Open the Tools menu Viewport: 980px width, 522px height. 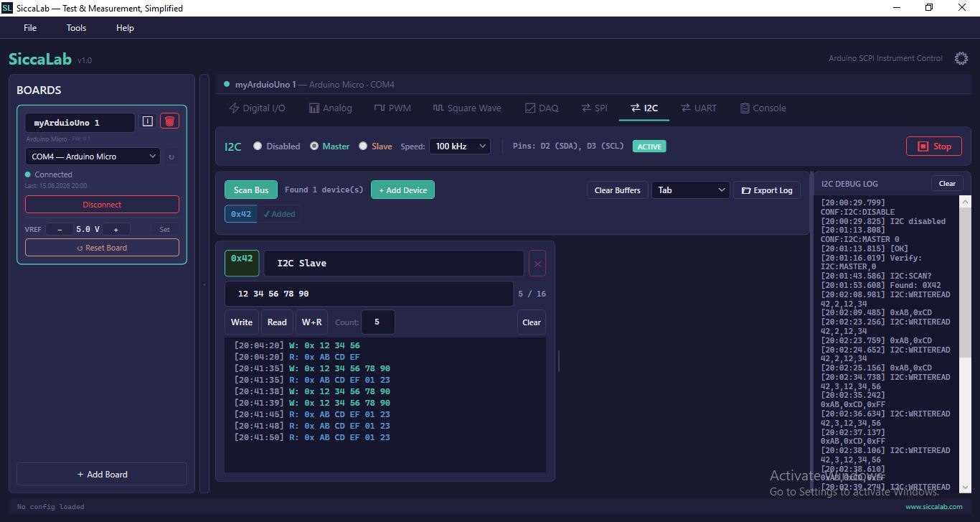click(x=76, y=28)
